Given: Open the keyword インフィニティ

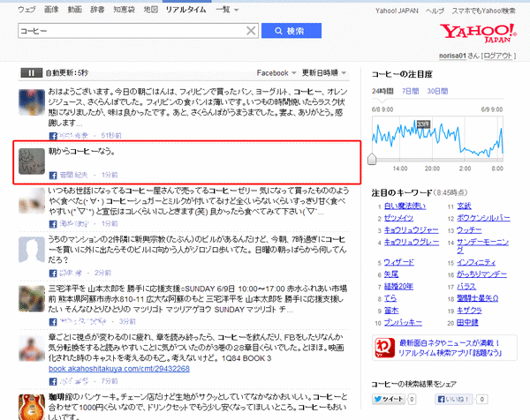Looking at the screenshot, I should [476, 262].
